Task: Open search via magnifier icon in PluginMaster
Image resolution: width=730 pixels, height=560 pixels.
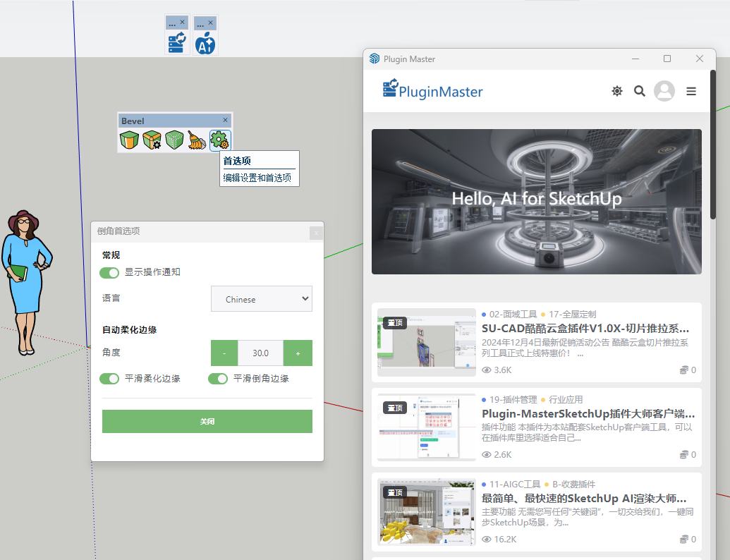Action: coord(640,91)
